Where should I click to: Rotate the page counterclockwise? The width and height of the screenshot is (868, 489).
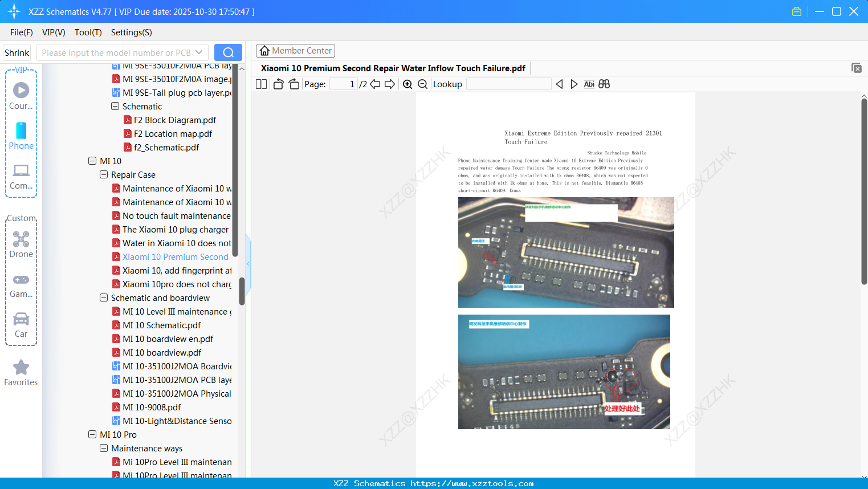[278, 84]
